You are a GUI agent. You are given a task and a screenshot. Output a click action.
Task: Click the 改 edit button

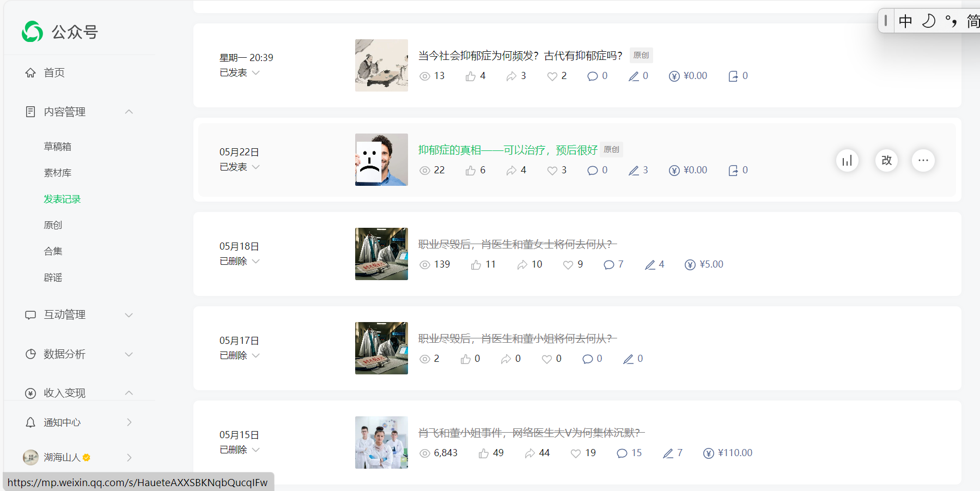886,160
